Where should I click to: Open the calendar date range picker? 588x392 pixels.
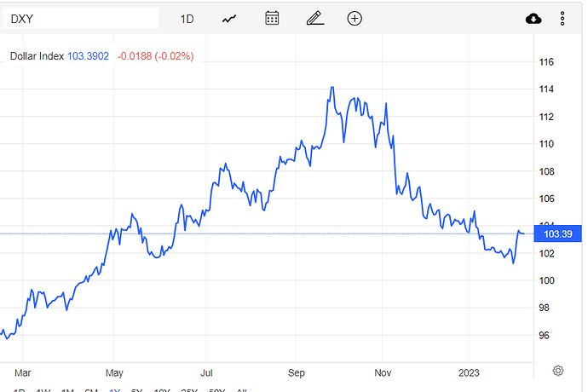[x=272, y=18]
